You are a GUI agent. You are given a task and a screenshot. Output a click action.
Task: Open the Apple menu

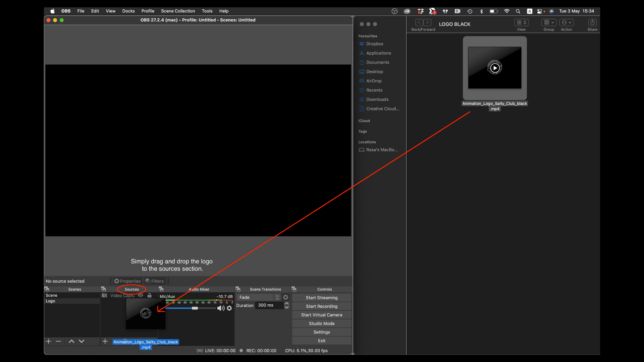tap(53, 11)
